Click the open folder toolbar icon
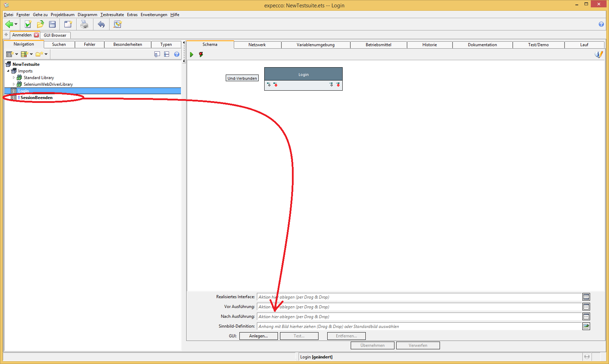The height and width of the screenshot is (364, 609). (x=40, y=24)
